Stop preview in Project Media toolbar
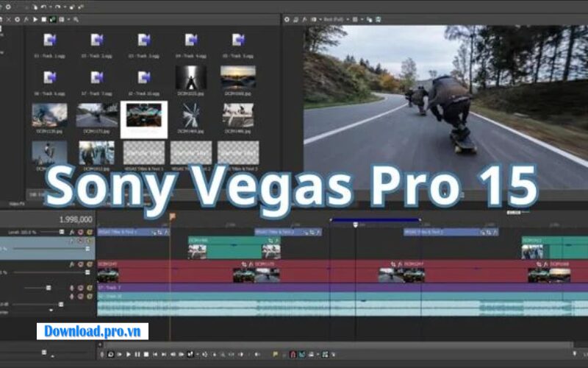 tap(44, 20)
